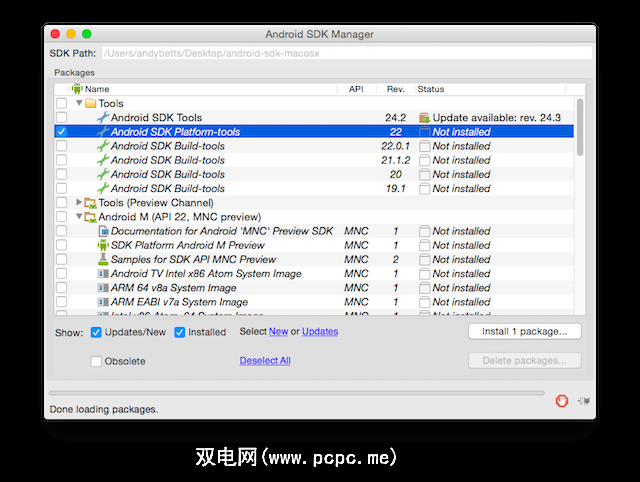Click the ARM 64 v8a system image icon

[x=103, y=288]
